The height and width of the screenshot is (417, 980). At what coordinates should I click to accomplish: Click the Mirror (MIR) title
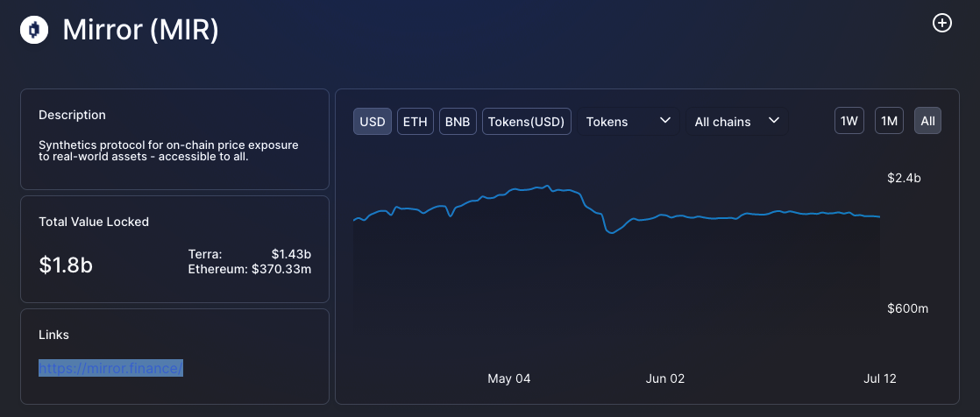click(140, 30)
